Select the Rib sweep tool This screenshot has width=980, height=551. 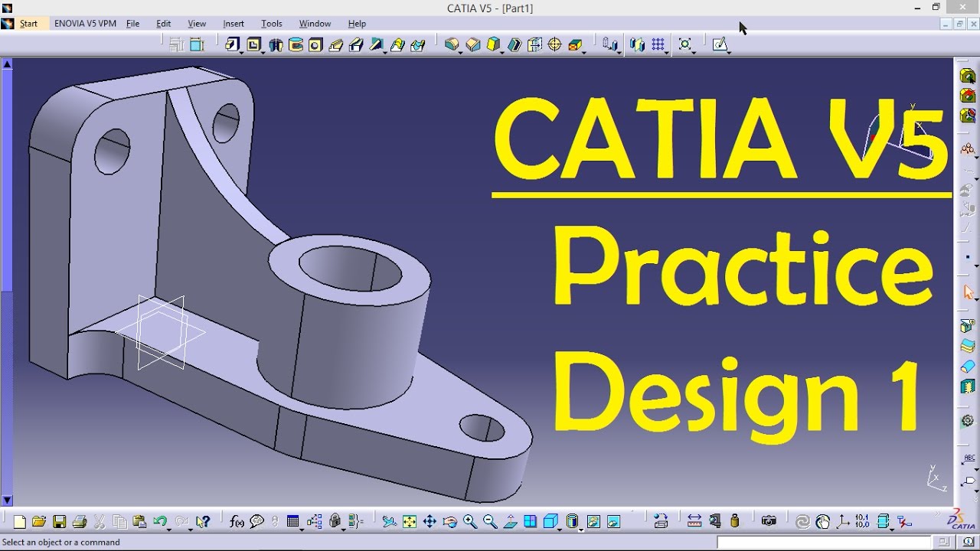[x=335, y=44]
